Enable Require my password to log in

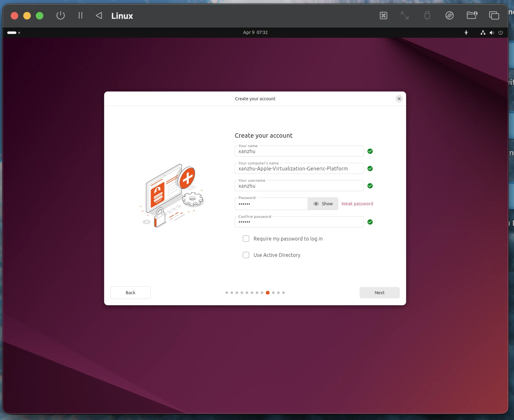246,239
